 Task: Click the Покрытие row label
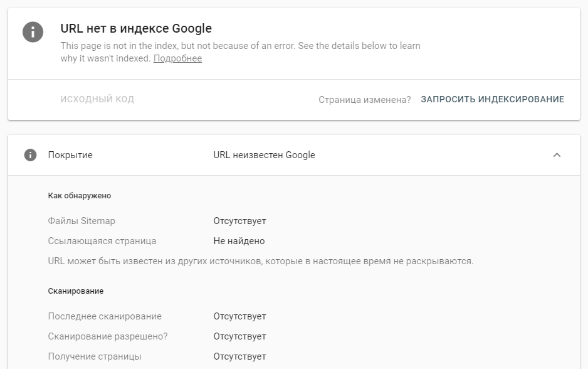(x=70, y=155)
